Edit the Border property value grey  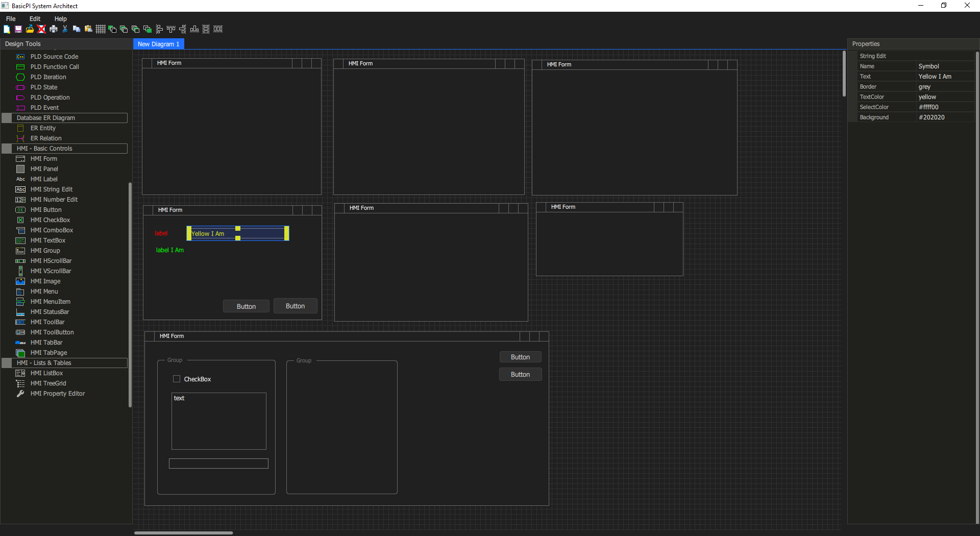point(945,87)
